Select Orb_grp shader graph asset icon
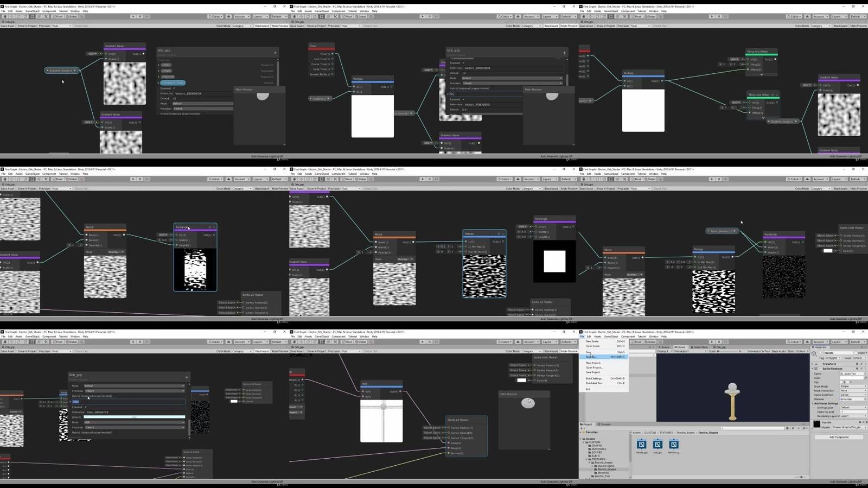868x488 pixels. [658, 445]
